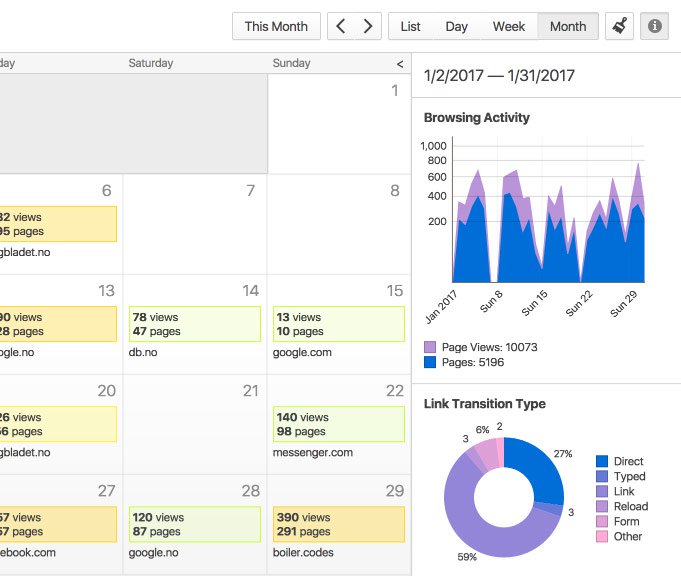Image resolution: width=681 pixels, height=576 pixels.
Task: Switch to Day view
Action: 456,26
